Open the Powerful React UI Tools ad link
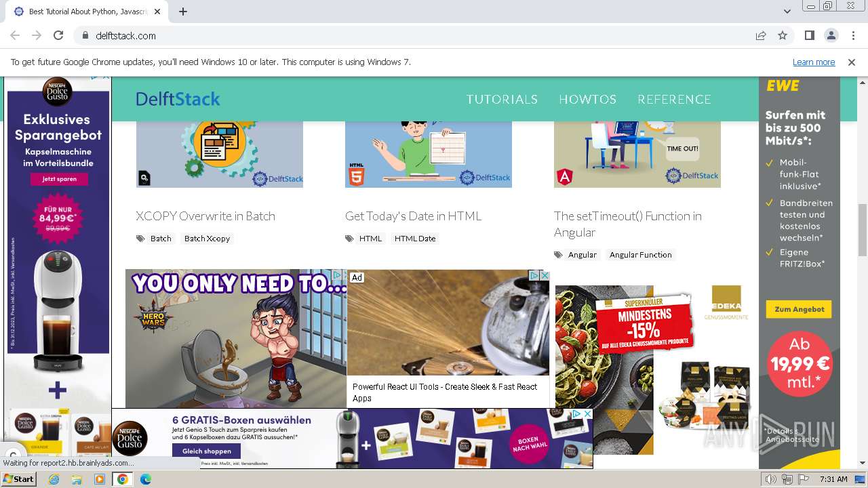This screenshot has width=868, height=488. pyautogui.click(x=445, y=392)
